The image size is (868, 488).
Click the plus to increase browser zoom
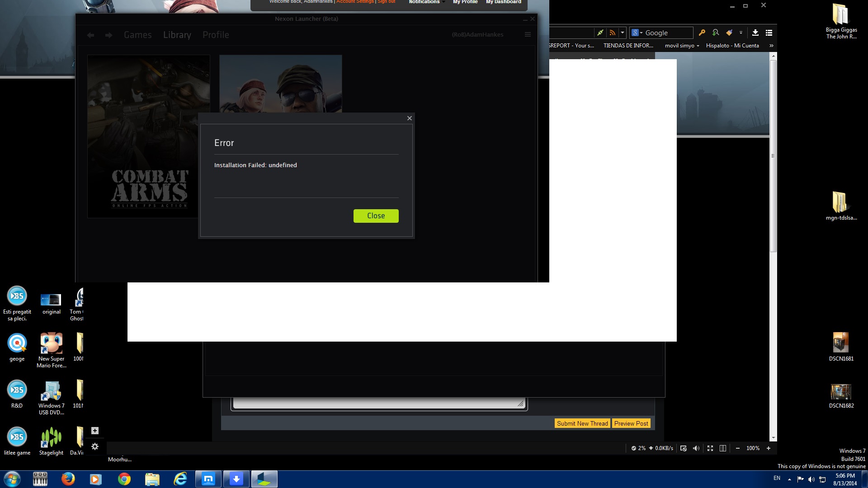click(x=768, y=448)
